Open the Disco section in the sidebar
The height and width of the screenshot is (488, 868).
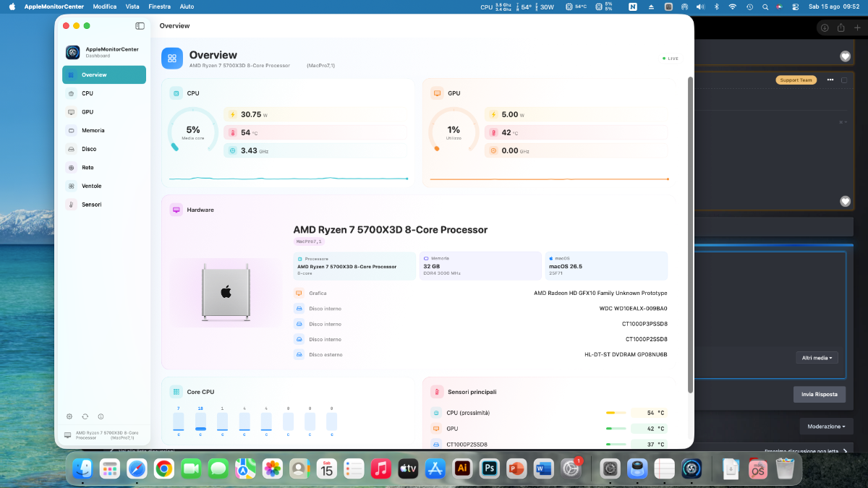click(x=104, y=149)
